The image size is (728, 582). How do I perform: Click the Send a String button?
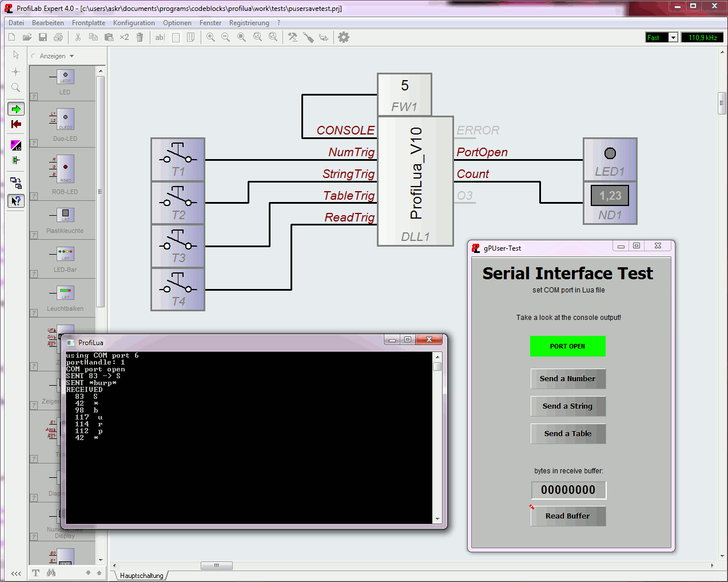click(x=568, y=406)
